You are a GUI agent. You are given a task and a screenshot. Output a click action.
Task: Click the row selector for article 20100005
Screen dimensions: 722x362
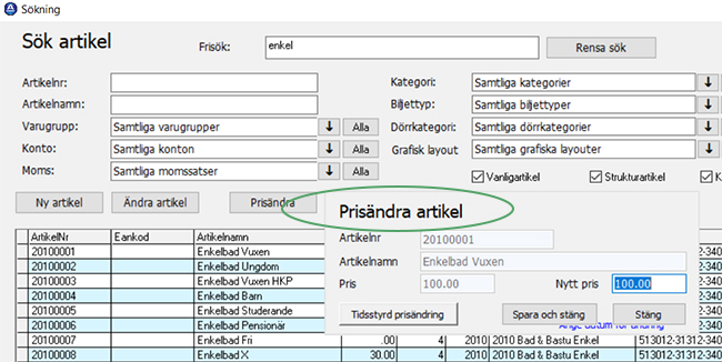point(22,310)
